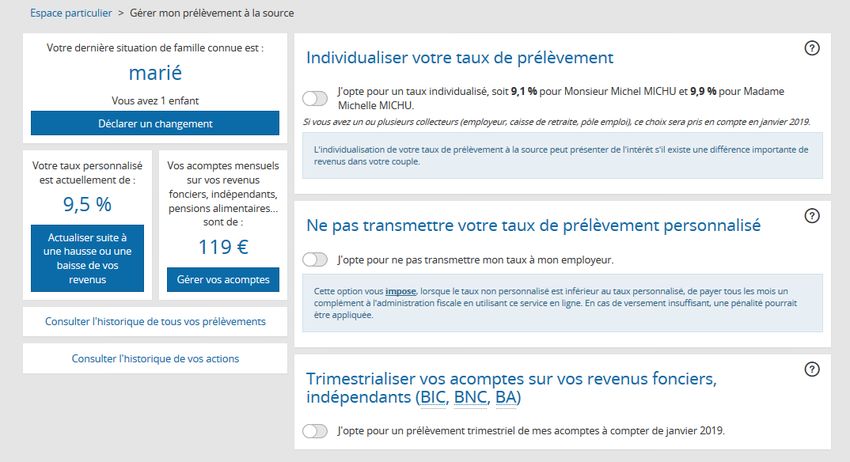850x462 pixels.
Task: Consulter l'historique de tous vos prélèvements
Action: 155,322
